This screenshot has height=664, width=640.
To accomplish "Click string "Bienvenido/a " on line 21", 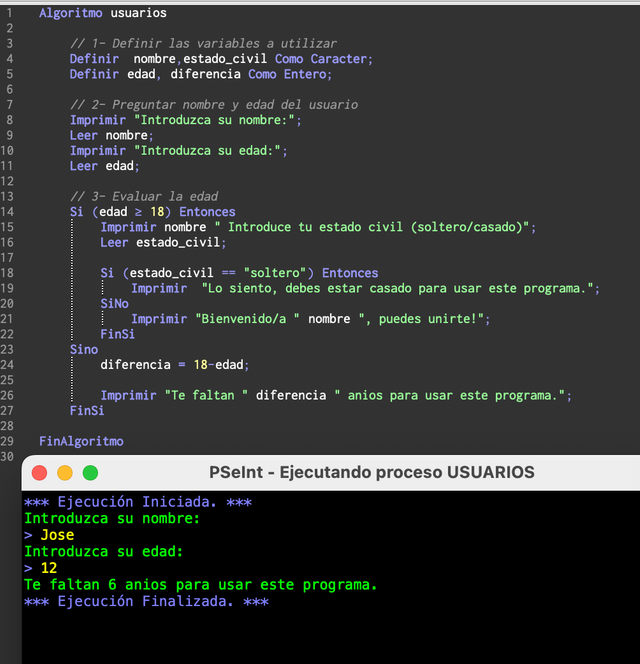I will click(x=248, y=319).
